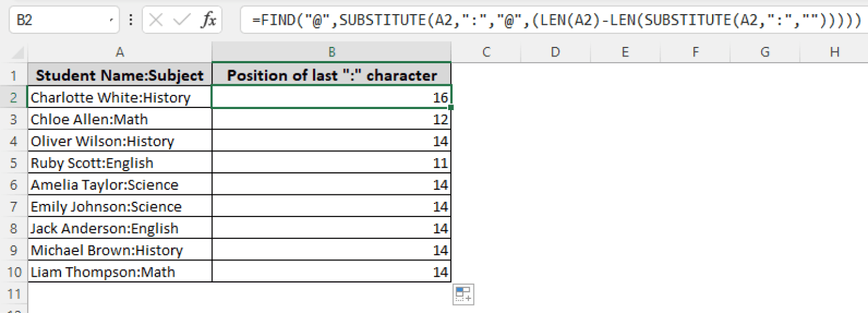Select row 10 header

(14, 272)
